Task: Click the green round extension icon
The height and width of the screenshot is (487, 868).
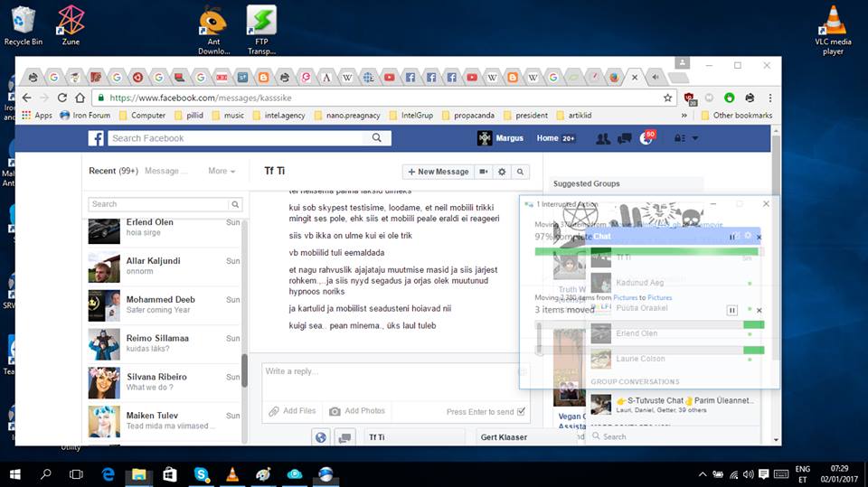Action: (729, 98)
